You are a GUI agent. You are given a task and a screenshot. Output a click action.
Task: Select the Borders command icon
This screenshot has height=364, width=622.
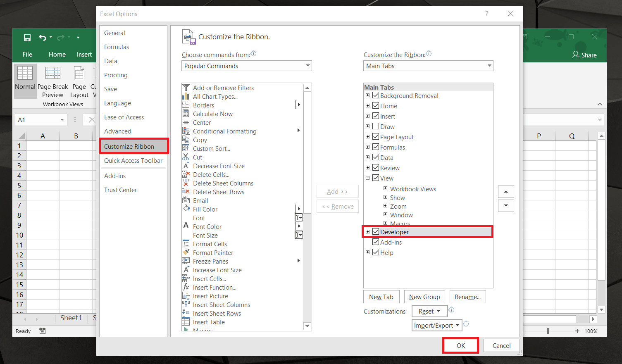point(186,105)
